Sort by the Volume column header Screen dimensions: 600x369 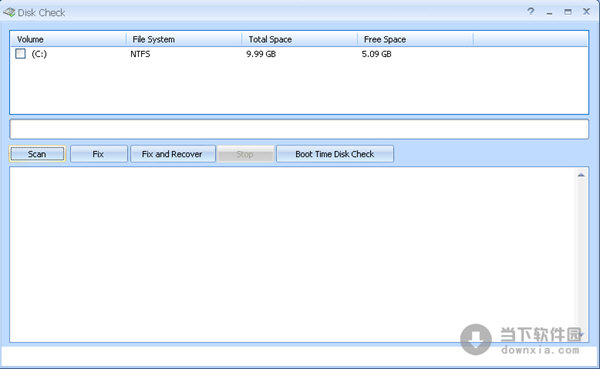coord(68,39)
